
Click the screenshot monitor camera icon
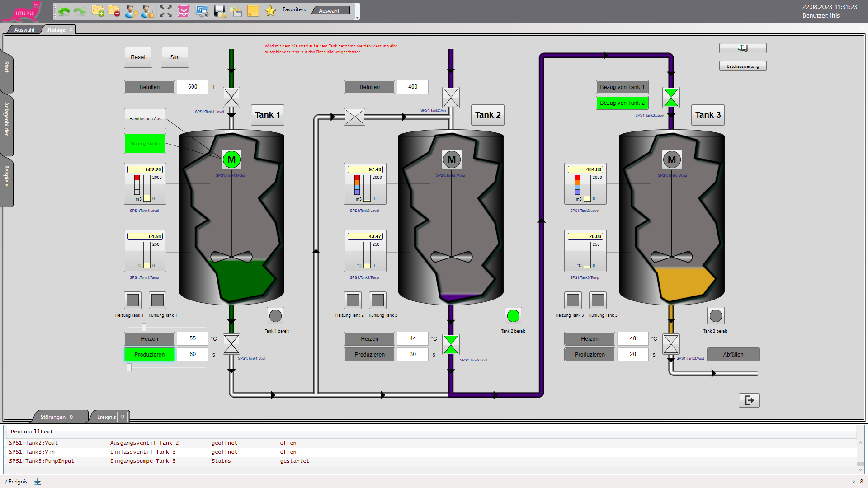coord(202,11)
